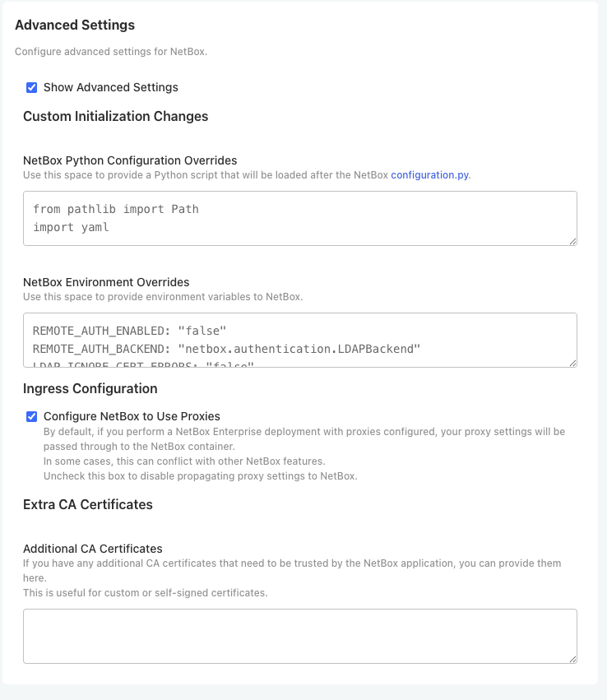
Task: Click the Custom Initialization Changes heading
Action: tap(116, 116)
